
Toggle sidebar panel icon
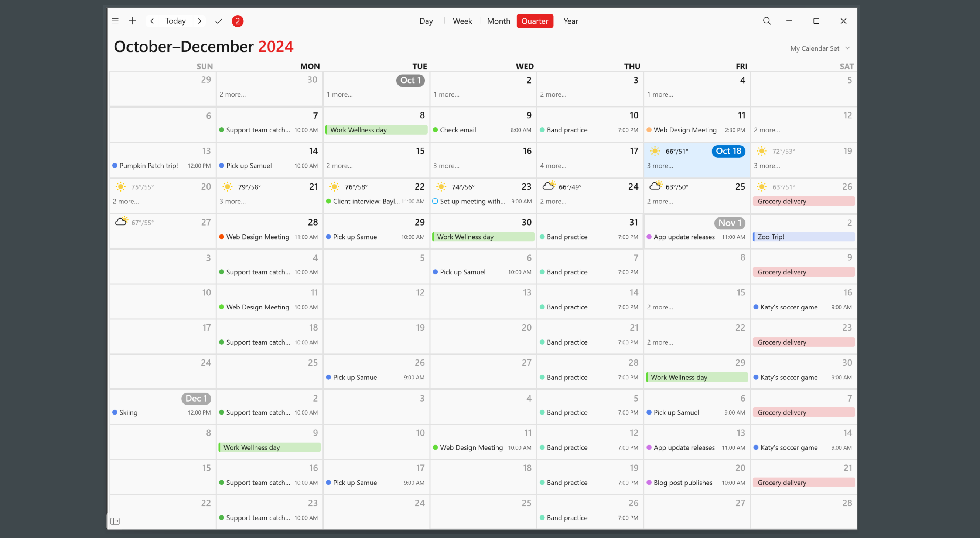click(x=116, y=521)
